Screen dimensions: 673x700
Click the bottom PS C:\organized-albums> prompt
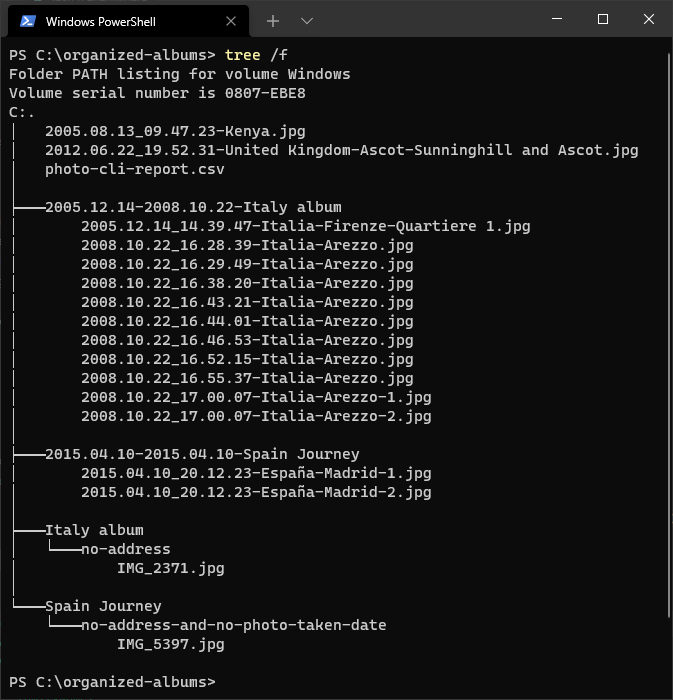[112, 682]
